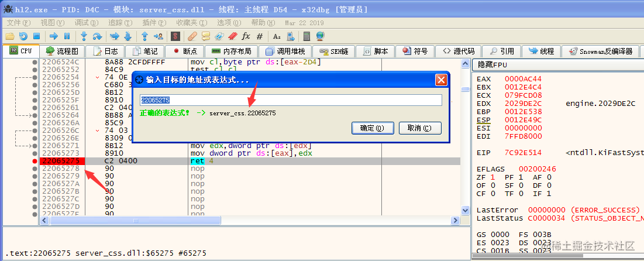Click the Comments speech-bubble toolbar icon
Viewport: 644px width, 261px height.
pyautogui.click(x=205, y=37)
